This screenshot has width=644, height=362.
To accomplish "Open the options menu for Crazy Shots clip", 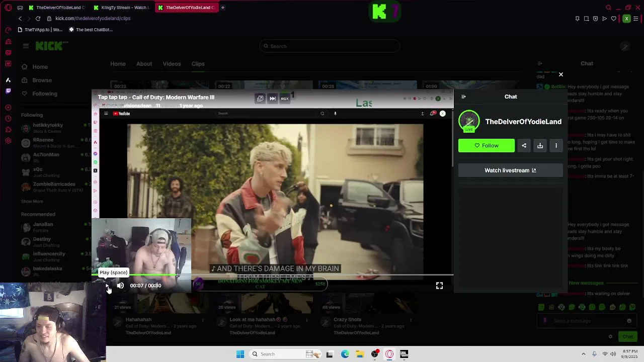I will point(411,320).
